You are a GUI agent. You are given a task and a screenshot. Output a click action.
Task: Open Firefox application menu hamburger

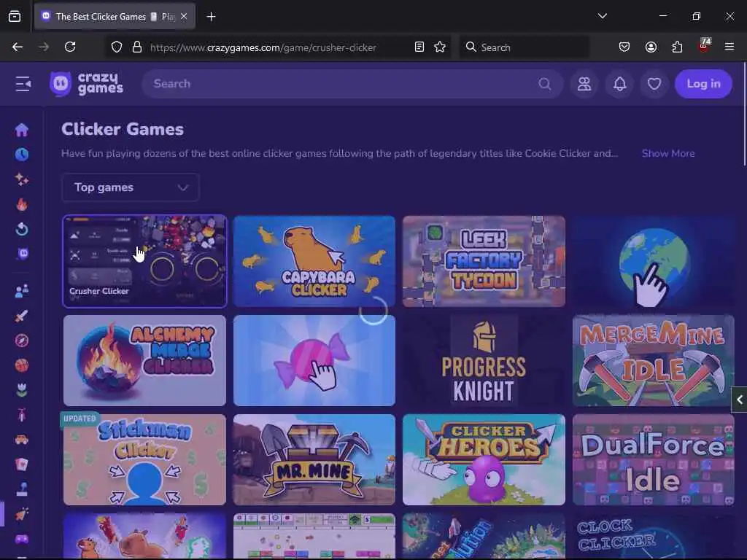coord(729,47)
